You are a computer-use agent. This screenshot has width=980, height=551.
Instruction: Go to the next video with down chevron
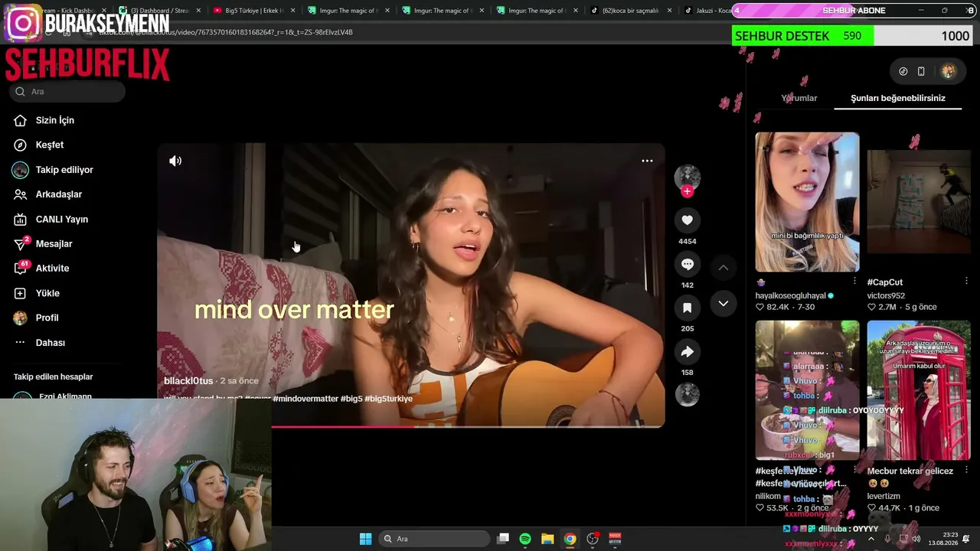tap(723, 303)
